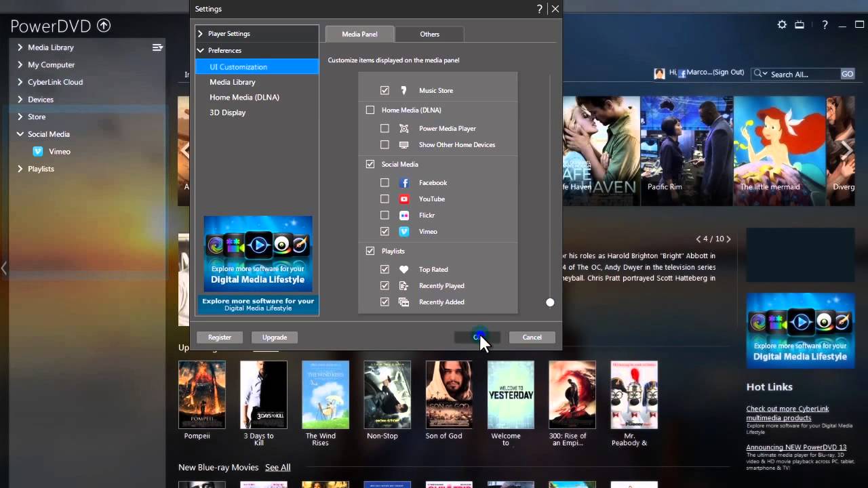
Task: Click the Vimeo icon in sidebar
Action: pos(38,151)
